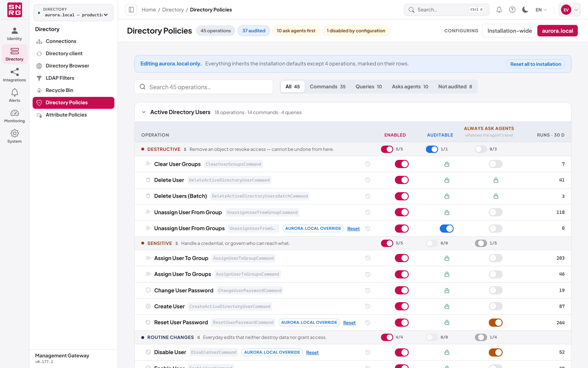Open the EN language dropdown
588x368 pixels.
click(541, 10)
